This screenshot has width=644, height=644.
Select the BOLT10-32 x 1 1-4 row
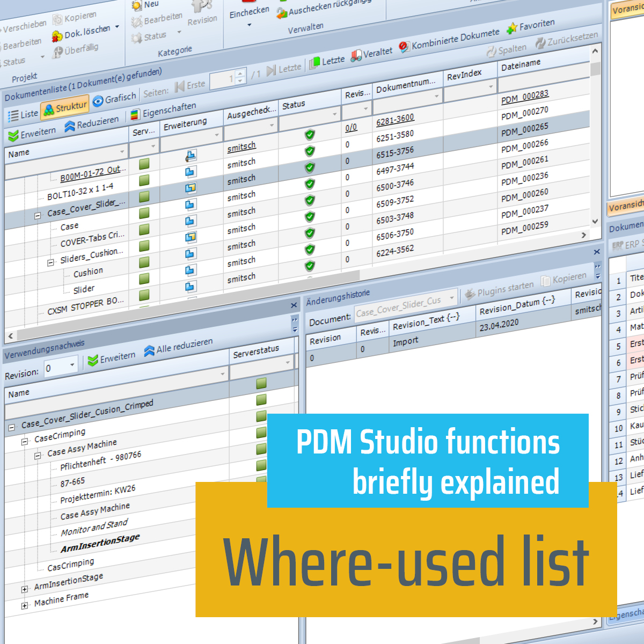pyautogui.click(x=80, y=191)
